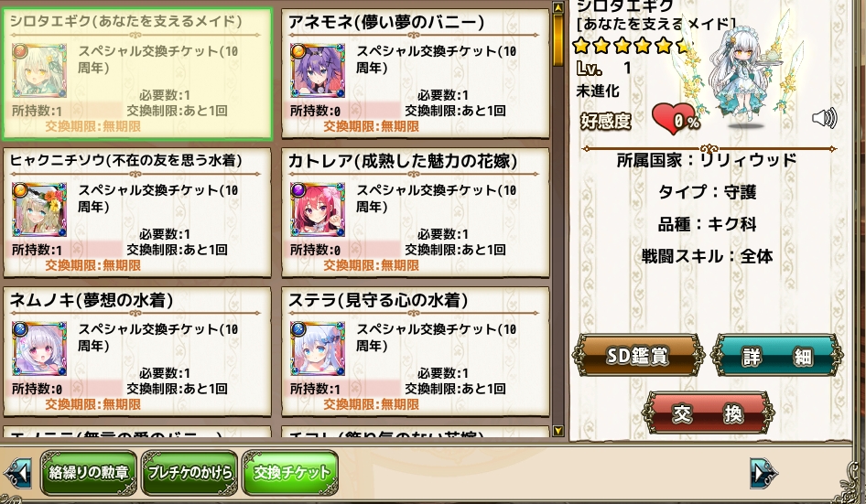Select the ステラ swimsuit character portrait
Screen dimensions: 866x504
pyautogui.click(x=317, y=349)
